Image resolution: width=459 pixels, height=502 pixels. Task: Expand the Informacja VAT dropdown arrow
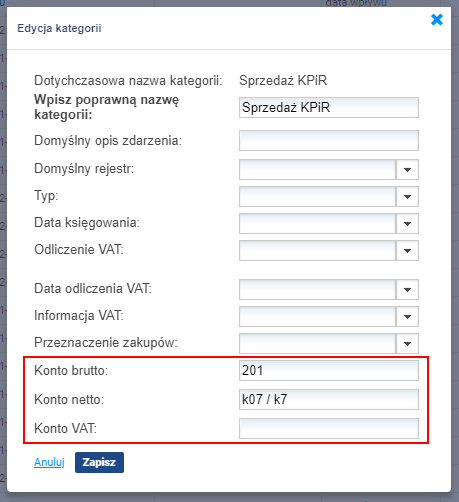coord(407,317)
